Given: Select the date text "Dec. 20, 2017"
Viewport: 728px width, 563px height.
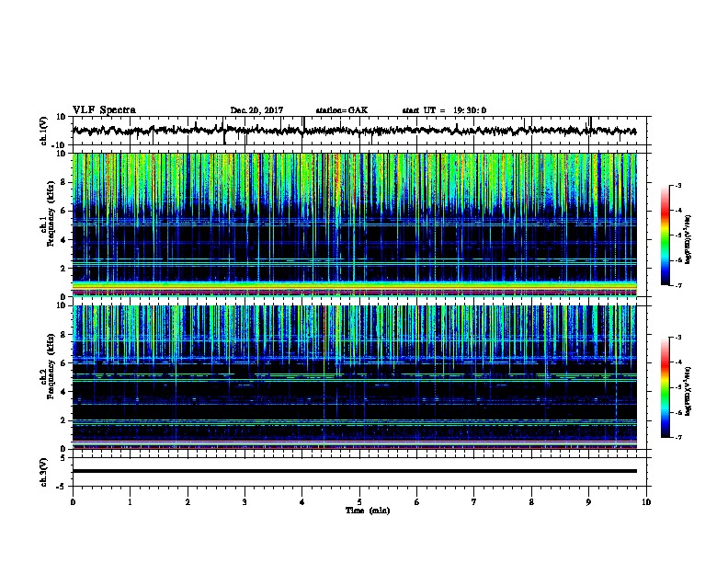Looking at the screenshot, I should click(256, 110).
